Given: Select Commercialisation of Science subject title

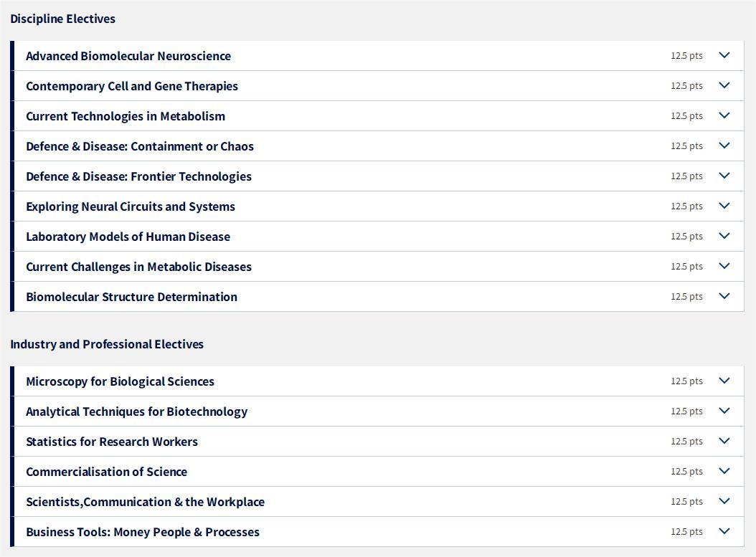Looking at the screenshot, I should click(107, 472).
